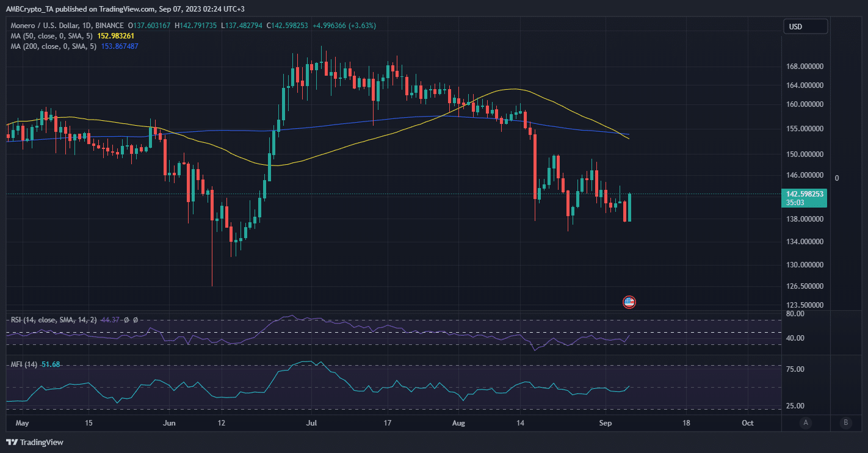Viewport: 868px width, 453px height.
Task: Click the 130.000000 price axis label
Action: coord(803,265)
